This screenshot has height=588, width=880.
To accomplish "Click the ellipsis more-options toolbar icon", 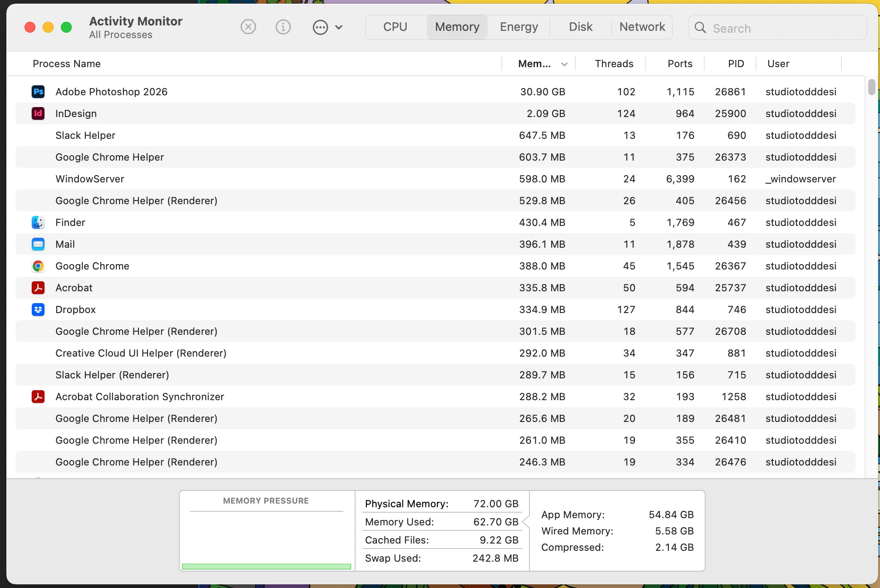I will coord(320,27).
